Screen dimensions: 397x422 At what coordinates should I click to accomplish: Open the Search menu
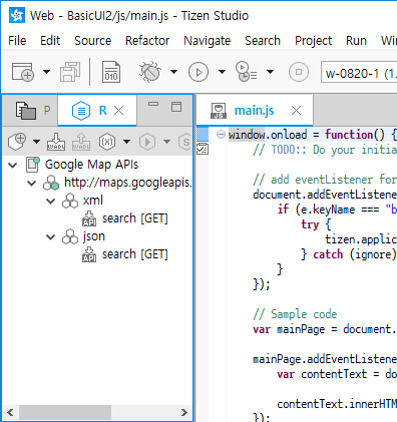pyautogui.click(x=263, y=41)
